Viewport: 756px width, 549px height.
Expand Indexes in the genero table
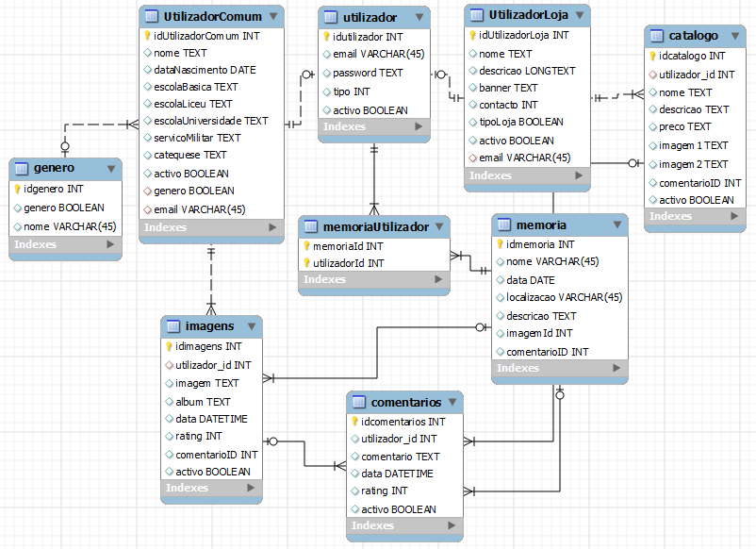(x=110, y=244)
